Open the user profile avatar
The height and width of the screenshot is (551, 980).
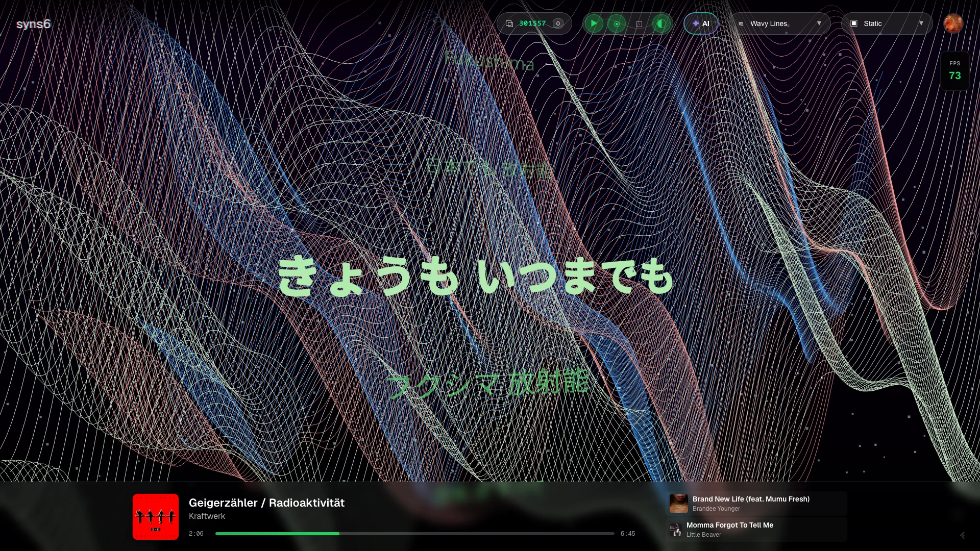tap(953, 23)
